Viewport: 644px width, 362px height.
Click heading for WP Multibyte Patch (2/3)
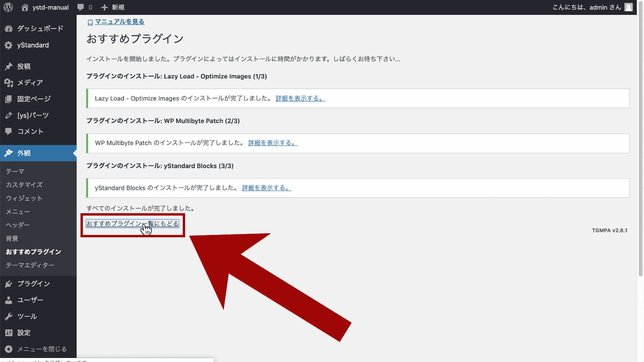[163, 121]
